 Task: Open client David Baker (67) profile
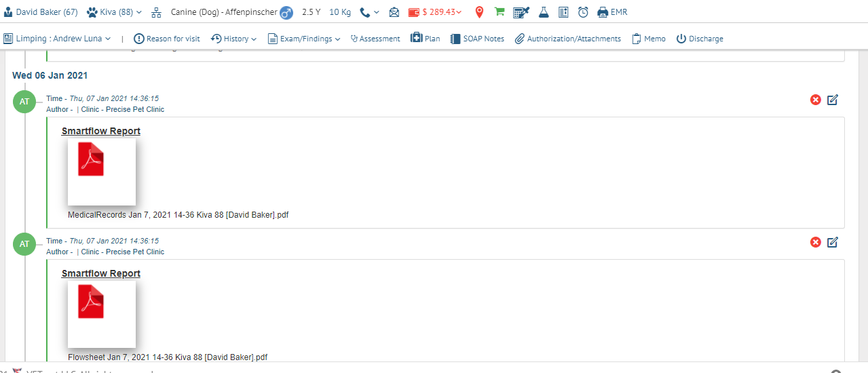(41, 12)
